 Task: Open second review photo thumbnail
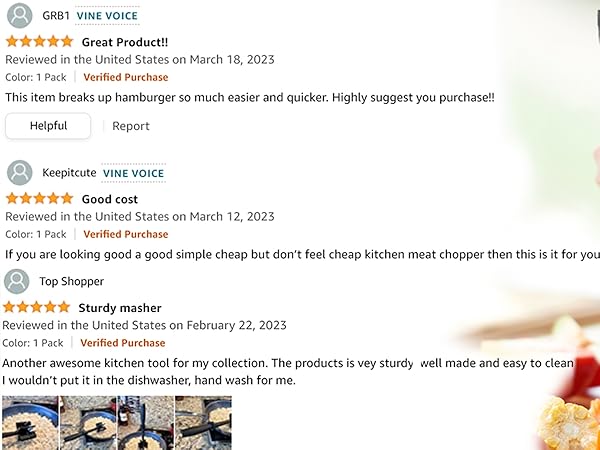pos(87,422)
